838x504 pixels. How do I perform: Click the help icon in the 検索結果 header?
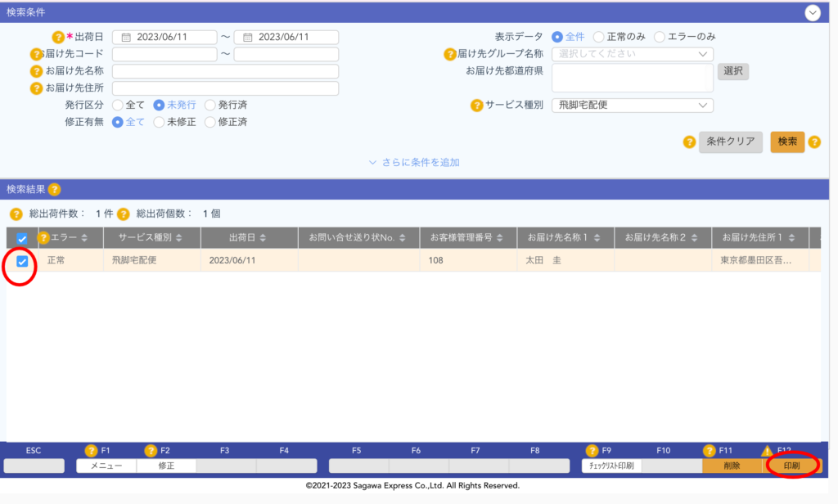[54, 190]
